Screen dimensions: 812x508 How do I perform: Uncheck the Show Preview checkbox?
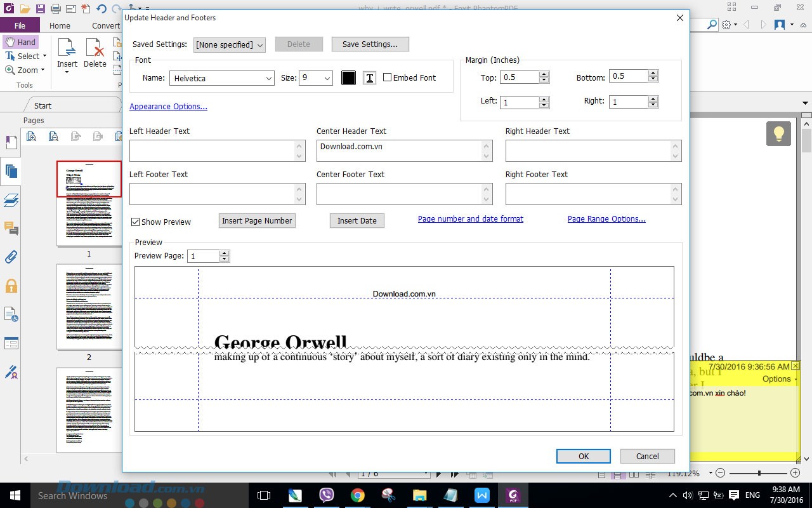click(x=135, y=222)
